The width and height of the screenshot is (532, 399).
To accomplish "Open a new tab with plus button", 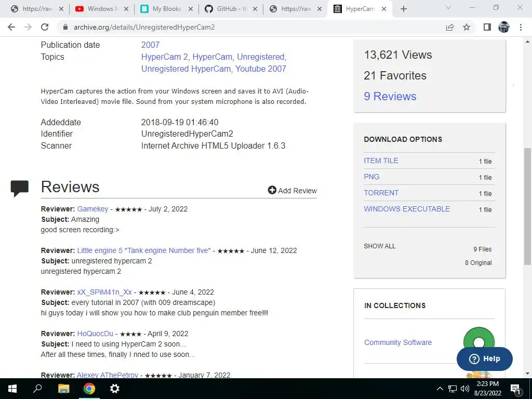I will 403,9.
